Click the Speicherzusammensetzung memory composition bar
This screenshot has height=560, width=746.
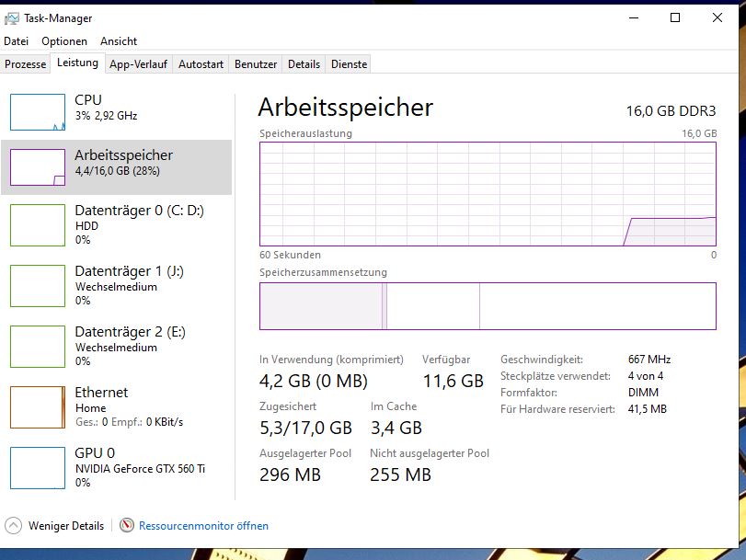[488, 306]
